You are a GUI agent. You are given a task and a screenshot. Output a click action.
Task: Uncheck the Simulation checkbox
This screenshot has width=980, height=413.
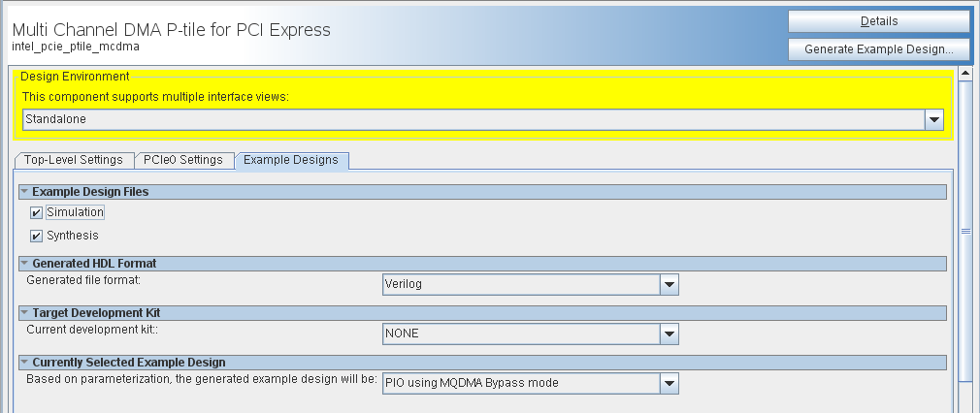coord(36,212)
